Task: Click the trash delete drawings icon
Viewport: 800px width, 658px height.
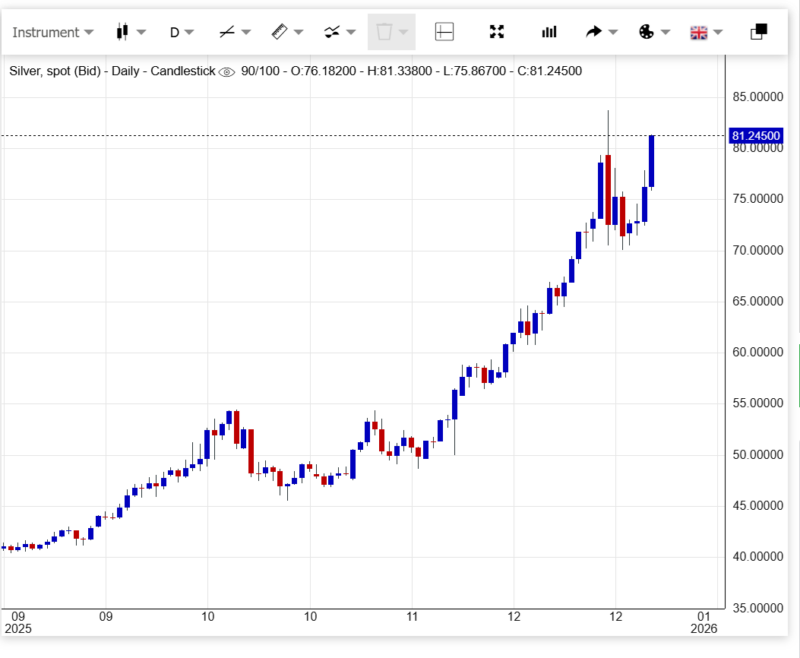Action: [x=383, y=32]
